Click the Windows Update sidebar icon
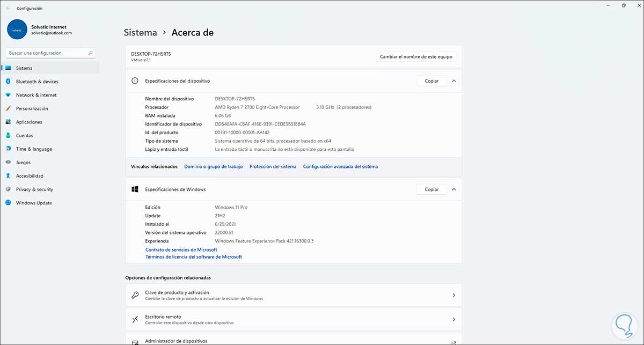 tap(9, 203)
